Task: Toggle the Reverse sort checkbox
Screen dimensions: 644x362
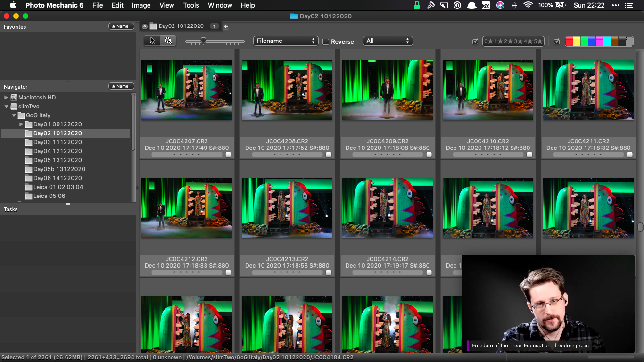Action: pos(326,41)
